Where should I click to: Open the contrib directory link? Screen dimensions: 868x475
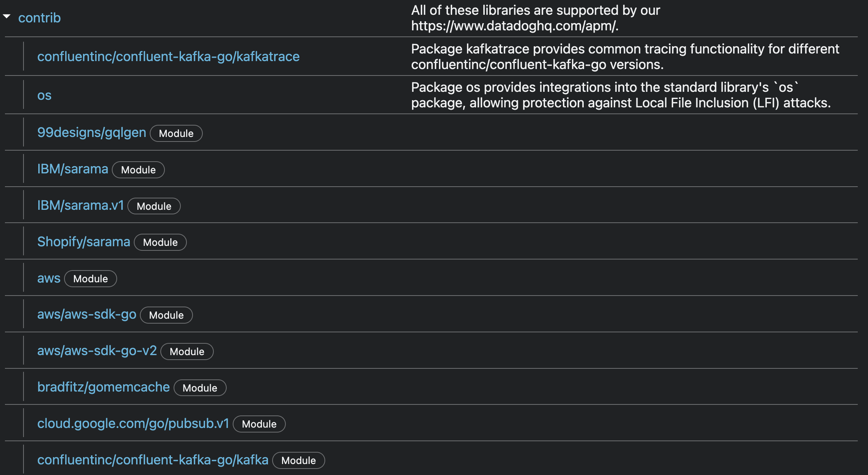(39, 18)
